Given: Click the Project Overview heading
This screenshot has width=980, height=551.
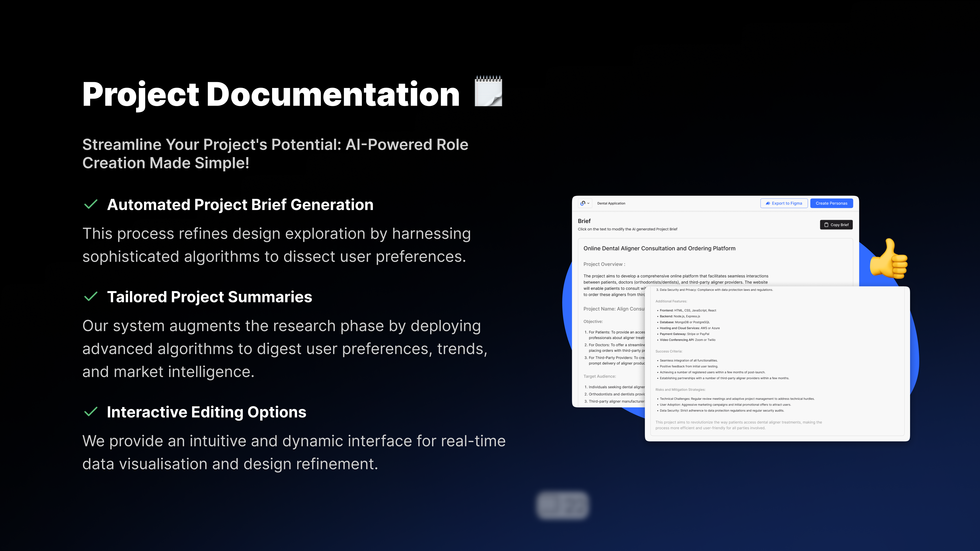Looking at the screenshot, I should pyautogui.click(x=604, y=264).
